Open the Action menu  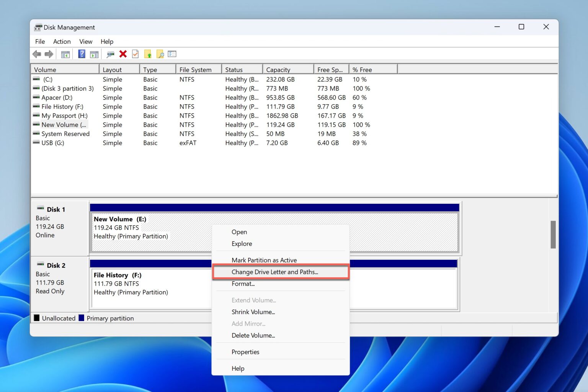62,41
